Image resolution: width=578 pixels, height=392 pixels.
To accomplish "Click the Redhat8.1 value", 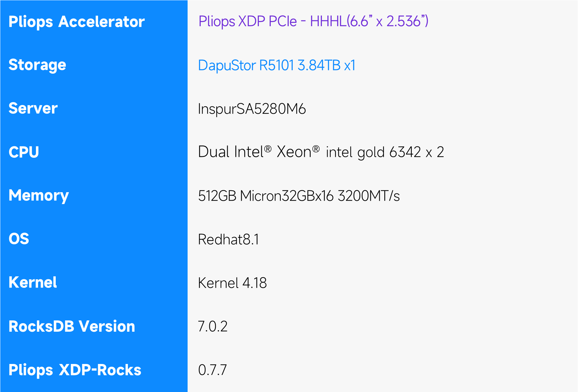I will [x=228, y=239].
